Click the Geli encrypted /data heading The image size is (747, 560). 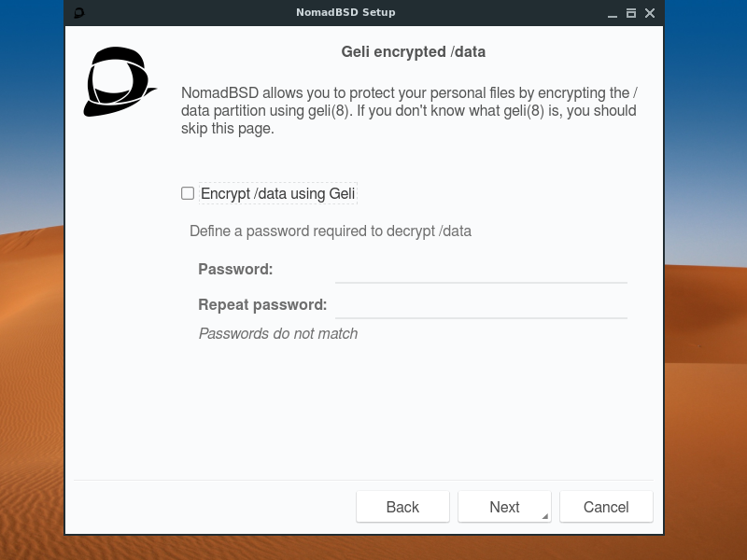pyautogui.click(x=414, y=51)
